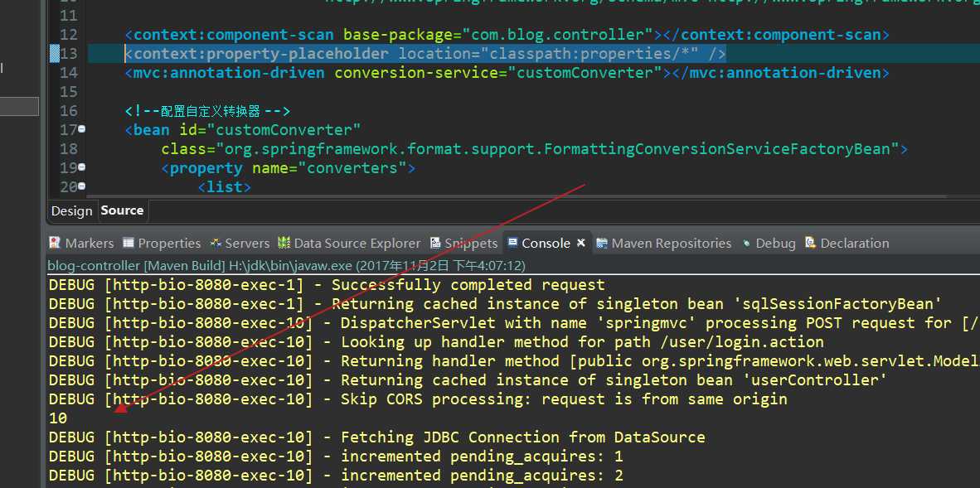Click the Markers tab icon
This screenshot has height=488, width=980.
pos(55,243)
